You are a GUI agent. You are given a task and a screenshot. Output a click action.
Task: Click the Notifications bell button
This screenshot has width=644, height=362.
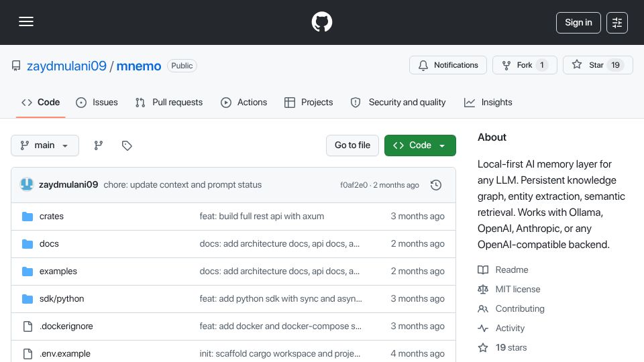(447, 65)
